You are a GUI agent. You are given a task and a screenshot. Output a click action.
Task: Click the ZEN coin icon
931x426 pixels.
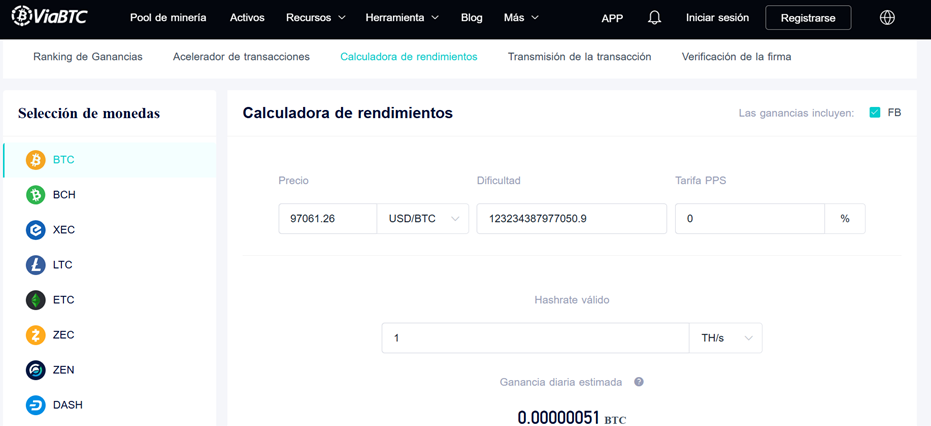click(x=36, y=370)
